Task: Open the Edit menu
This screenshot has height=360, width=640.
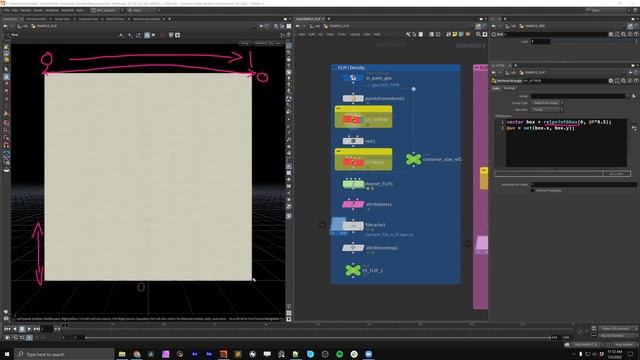Action: pos(15,10)
